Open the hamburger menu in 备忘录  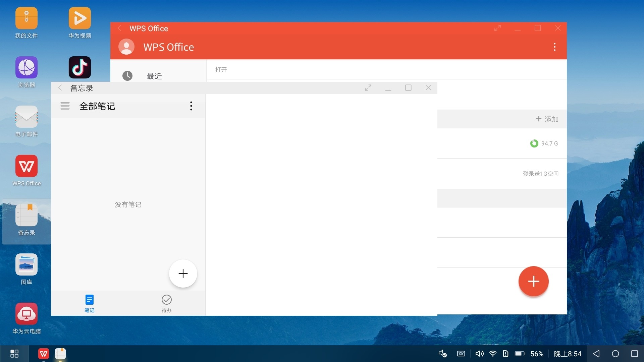(65, 106)
